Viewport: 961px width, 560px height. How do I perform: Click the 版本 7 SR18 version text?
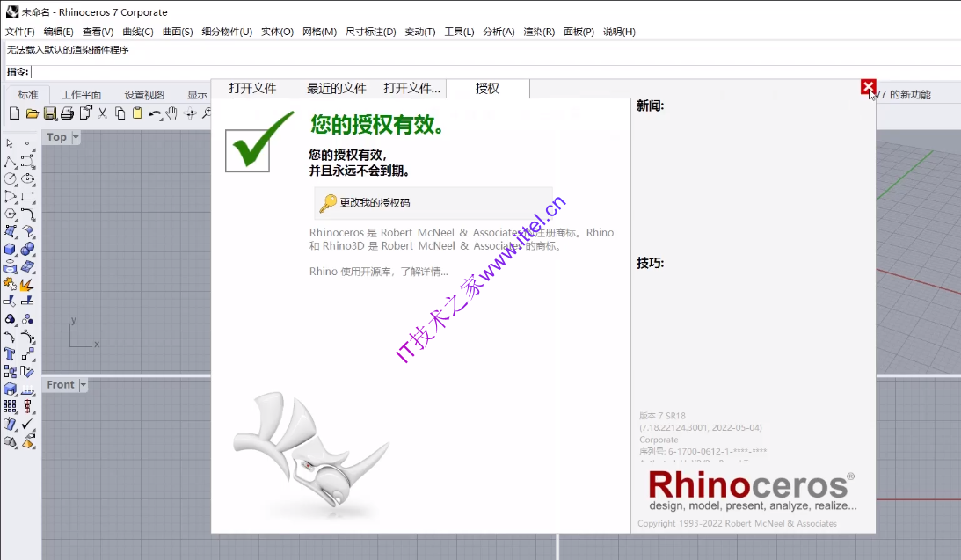point(662,416)
